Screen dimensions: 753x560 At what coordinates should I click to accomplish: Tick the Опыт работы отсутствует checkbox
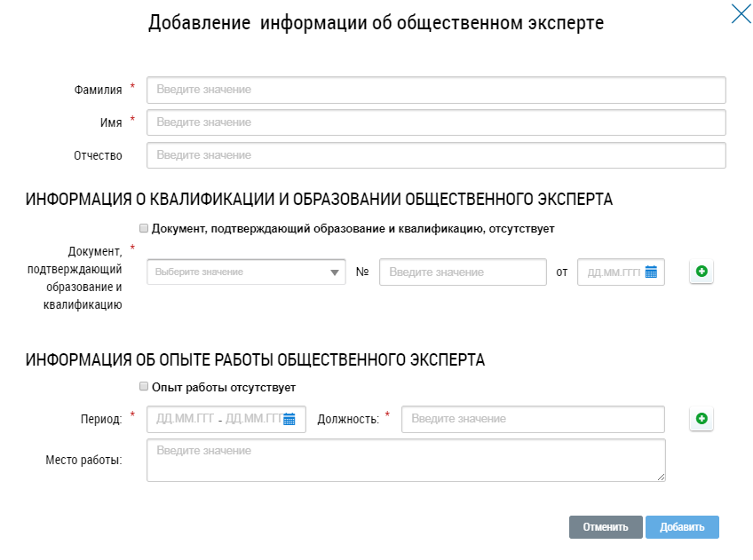[x=144, y=387]
